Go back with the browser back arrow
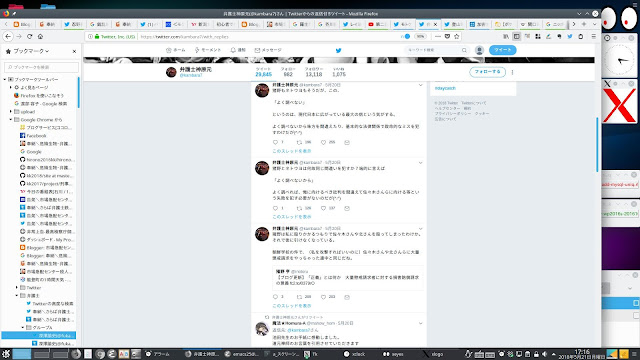The height and width of the screenshot is (360, 640). coord(8,36)
